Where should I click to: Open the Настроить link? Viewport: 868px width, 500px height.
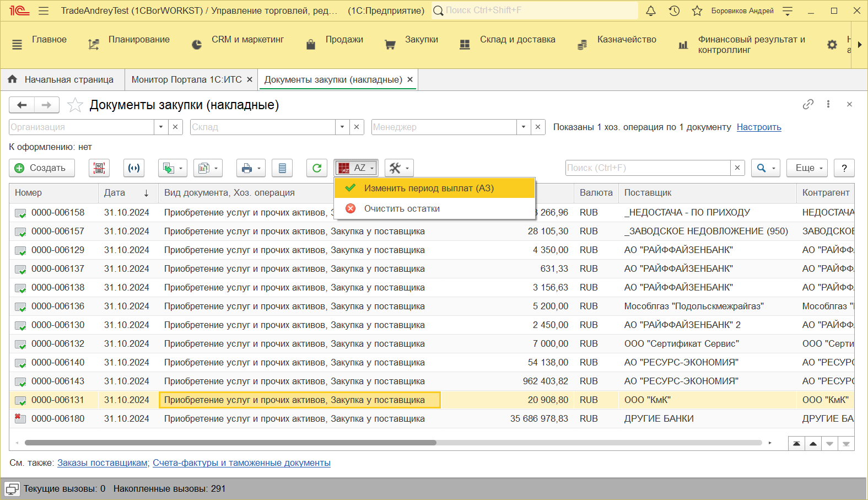click(x=758, y=127)
